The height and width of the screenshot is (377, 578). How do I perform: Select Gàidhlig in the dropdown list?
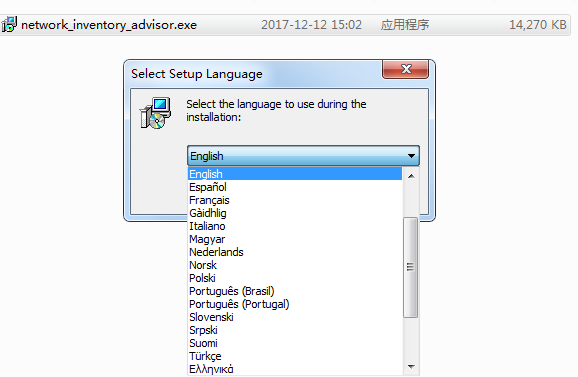pos(295,213)
